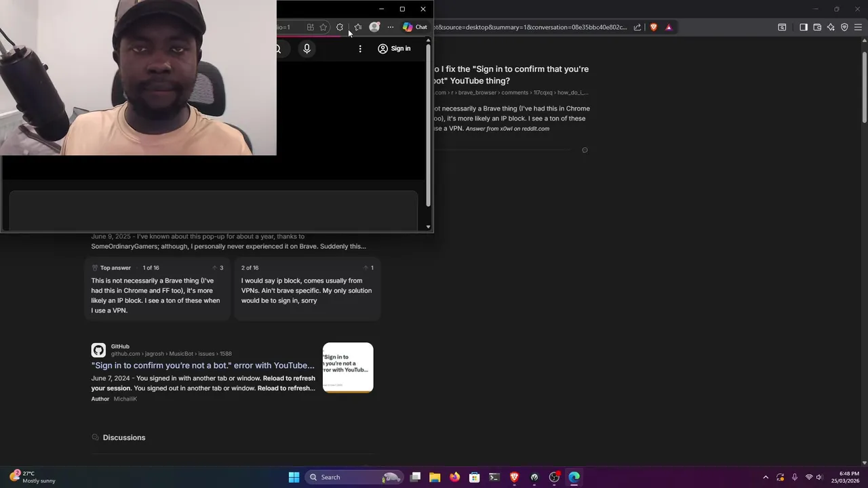Open GitHub 'Sign in to confirm you're not a bot' link
The height and width of the screenshot is (488, 868).
203,365
